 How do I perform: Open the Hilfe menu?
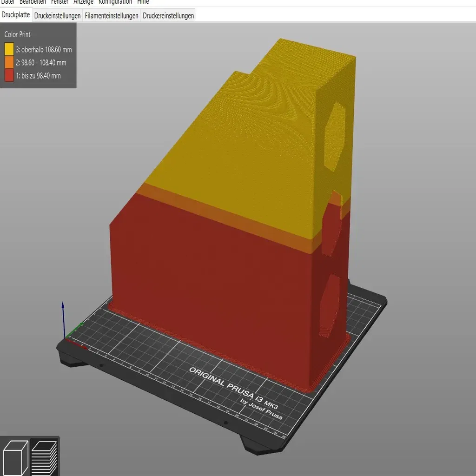point(143,2)
